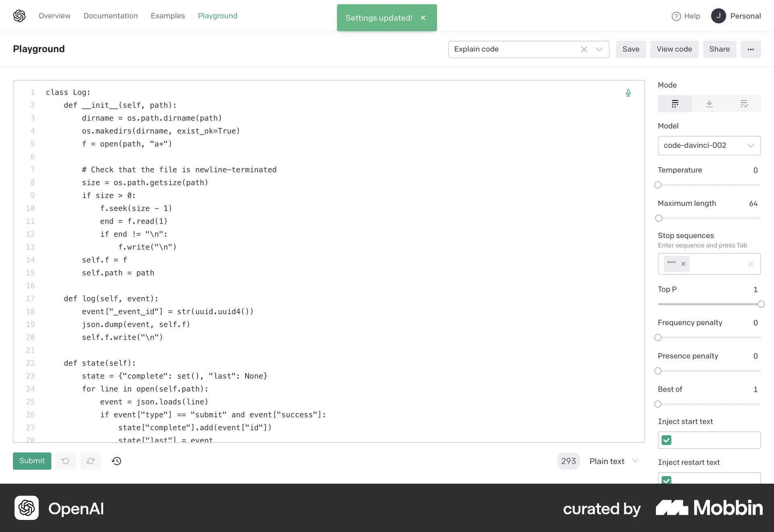Select Complete mode icon
This screenshot has width=774, height=532.
click(675, 104)
